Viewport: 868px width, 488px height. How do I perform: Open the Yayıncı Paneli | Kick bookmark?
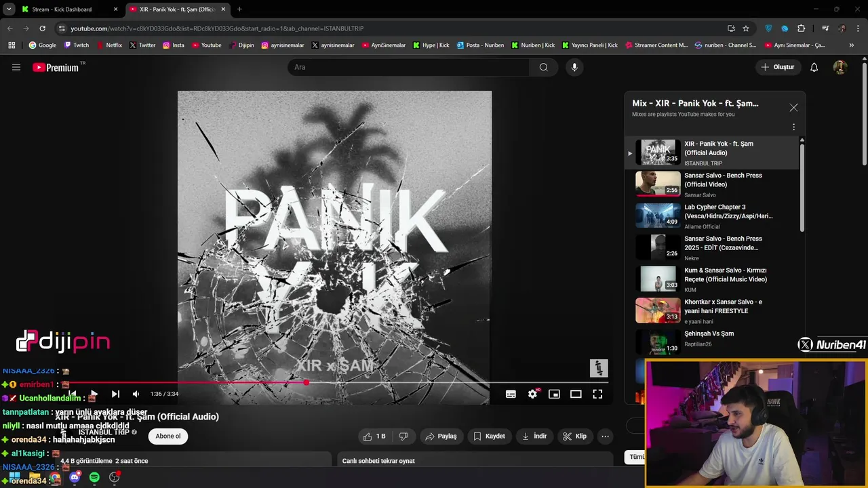coord(589,45)
